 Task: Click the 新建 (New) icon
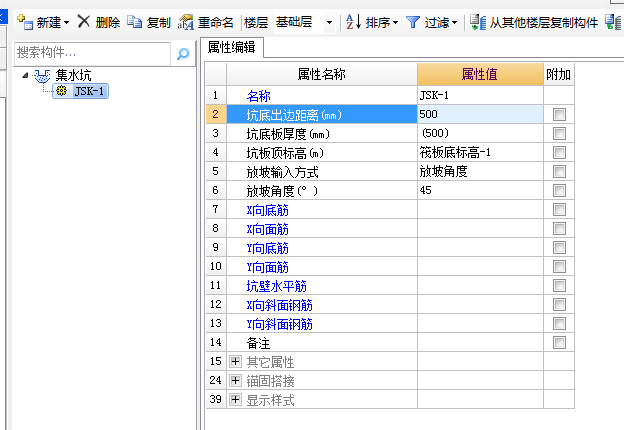pos(25,22)
